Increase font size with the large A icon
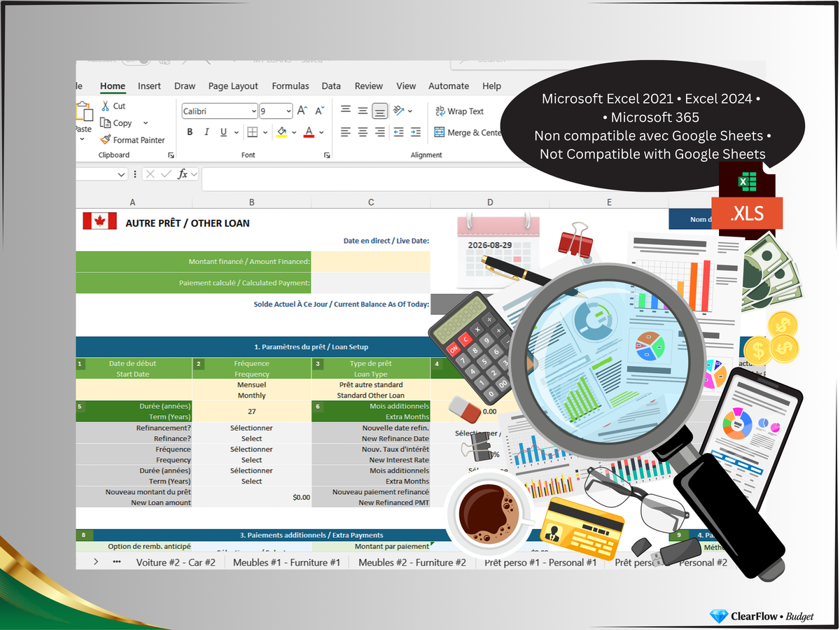 pos(302,111)
